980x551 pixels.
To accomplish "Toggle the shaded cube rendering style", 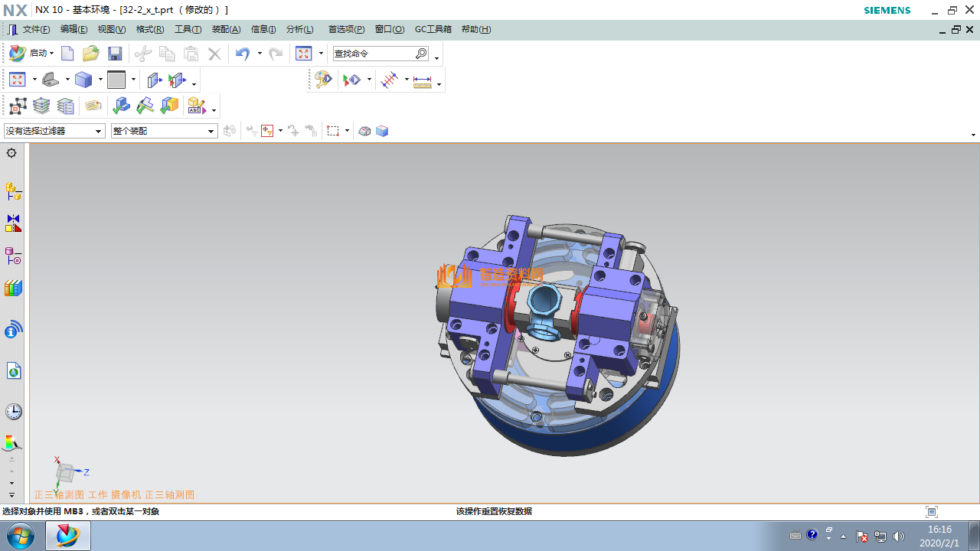I will pos(83,80).
